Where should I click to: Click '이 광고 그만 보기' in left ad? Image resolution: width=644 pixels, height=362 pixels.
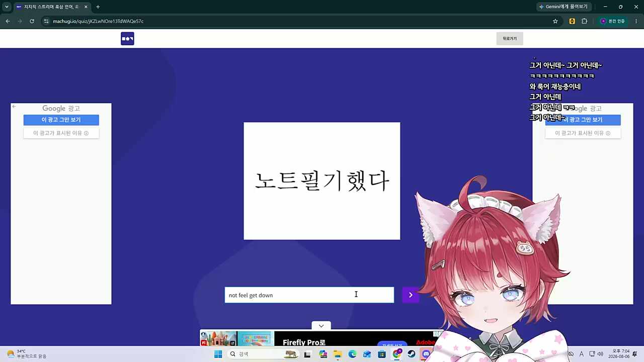click(61, 120)
